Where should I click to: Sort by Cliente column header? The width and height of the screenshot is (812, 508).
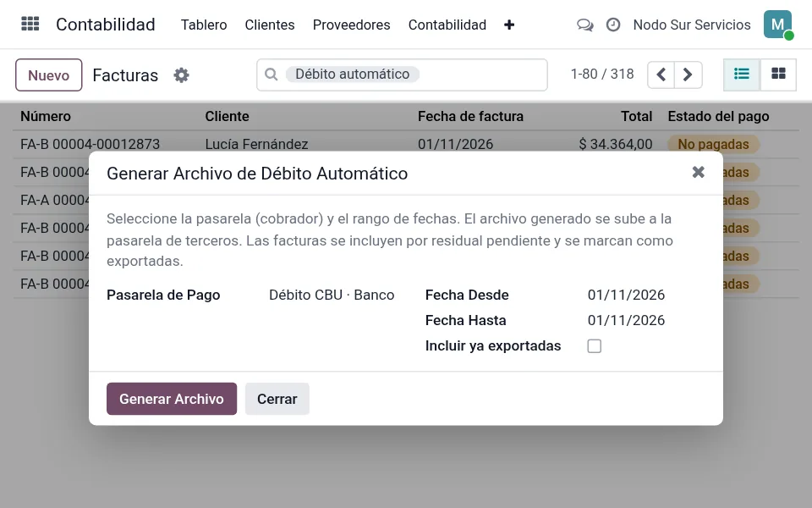(x=227, y=116)
